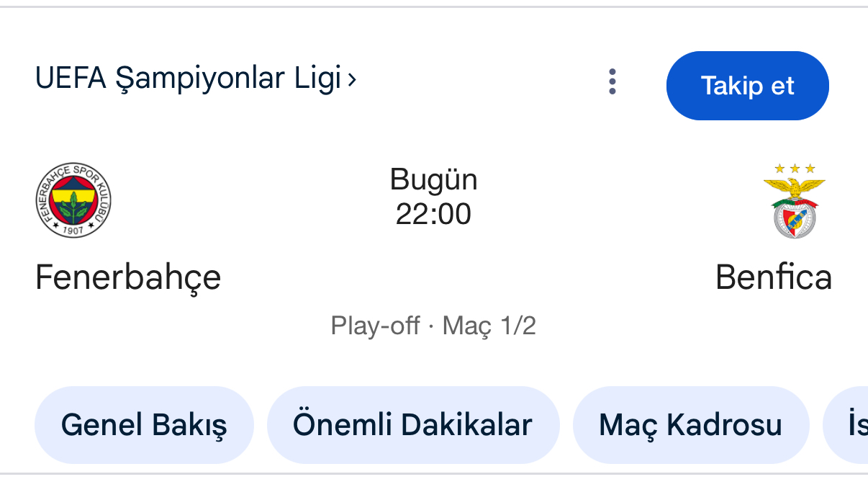The height and width of the screenshot is (487, 868).
Task: Click the Play-off stage text
Action: (x=375, y=326)
